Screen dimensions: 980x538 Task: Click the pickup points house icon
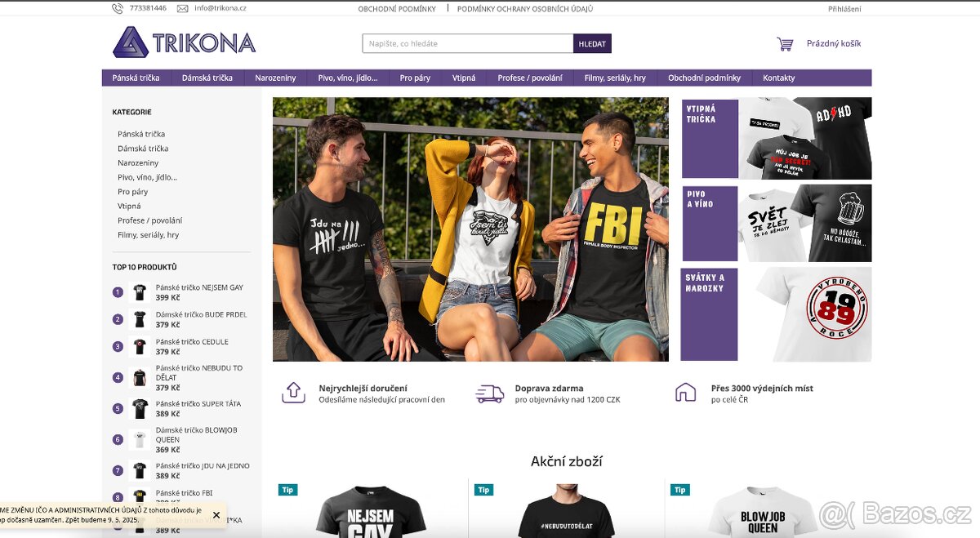click(x=685, y=393)
